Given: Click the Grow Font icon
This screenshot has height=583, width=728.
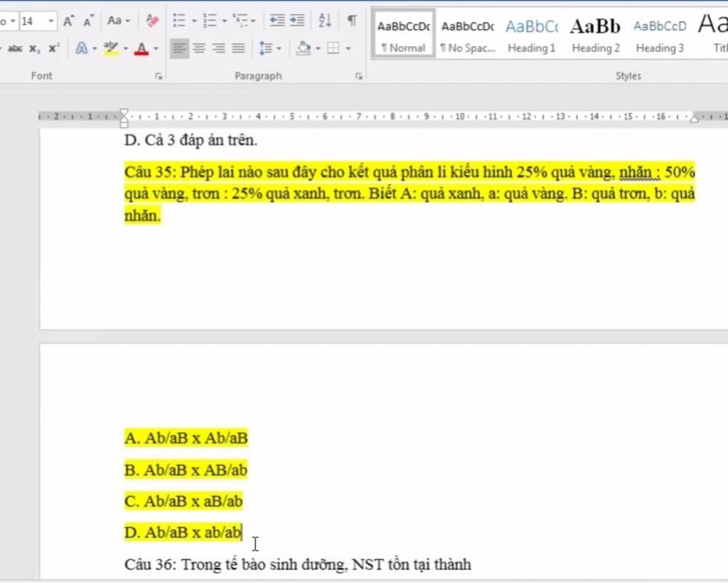Looking at the screenshot, I should (x=69, y=21).
